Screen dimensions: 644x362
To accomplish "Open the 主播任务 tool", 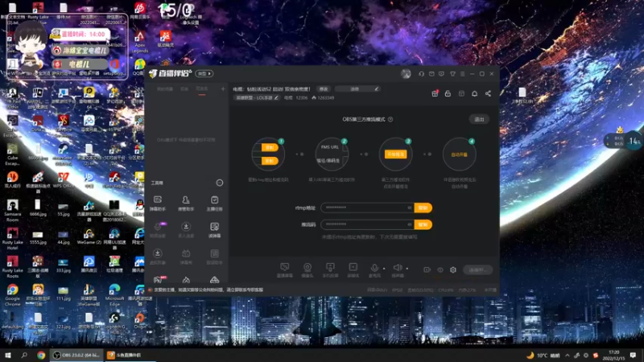I will [214, 204].
